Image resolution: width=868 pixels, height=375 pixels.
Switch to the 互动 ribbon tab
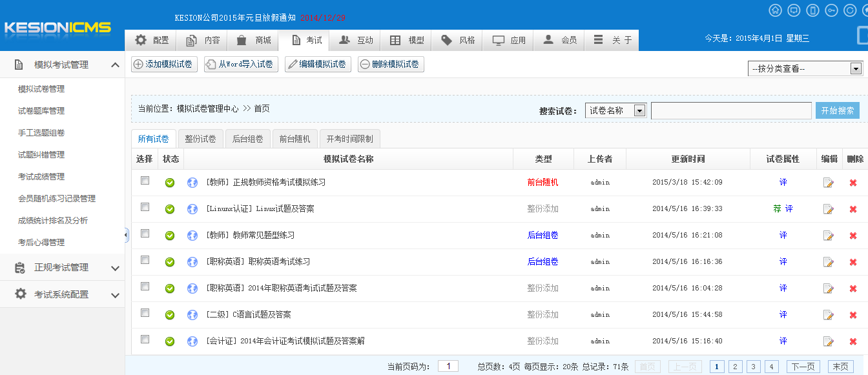[355, 39]
